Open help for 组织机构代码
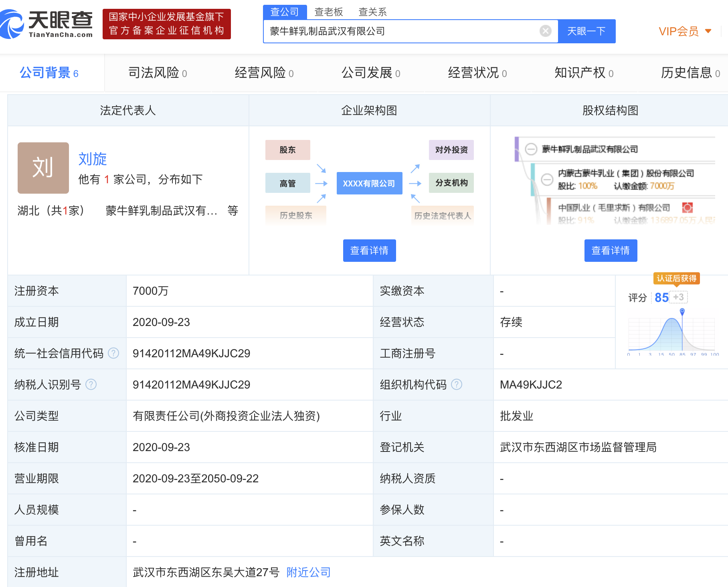728x587 pixels. point(457,385)
